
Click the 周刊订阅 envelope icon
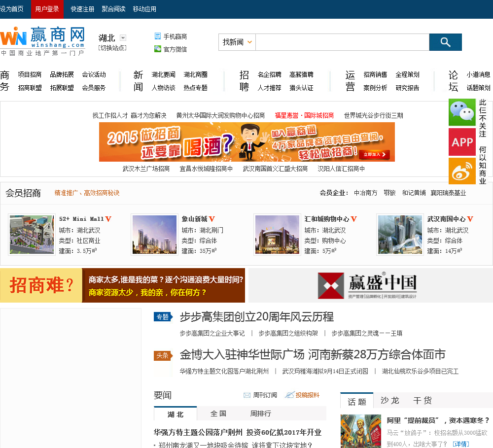[247, 395]
